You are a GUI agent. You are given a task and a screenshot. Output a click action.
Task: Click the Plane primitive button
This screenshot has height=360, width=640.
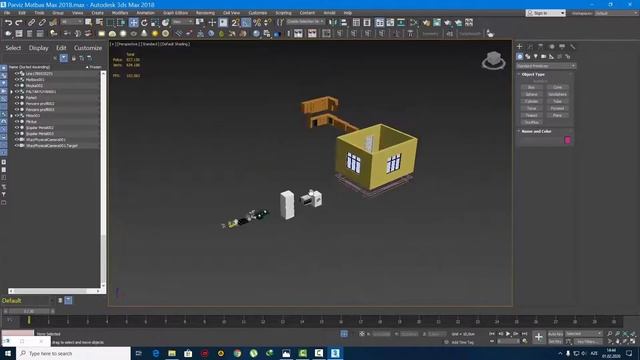tap(557, 115)
